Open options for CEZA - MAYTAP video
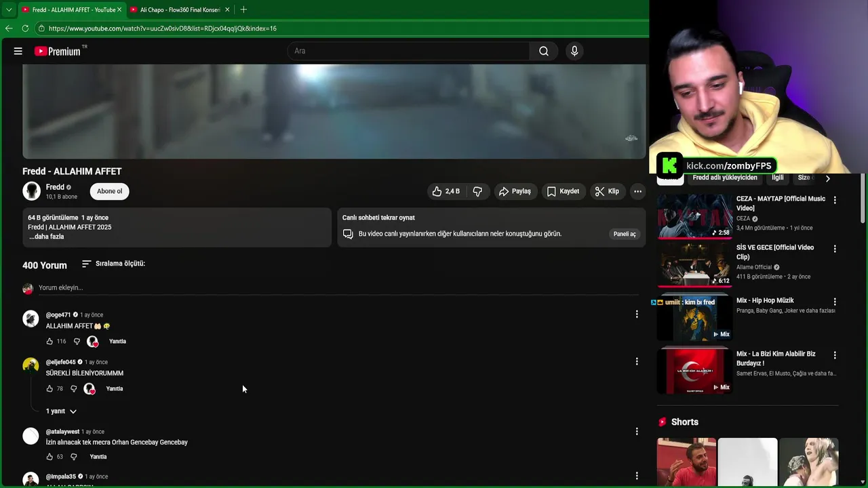Image resolution: width=868 pixels, height=488 pixels. [835, 200]
